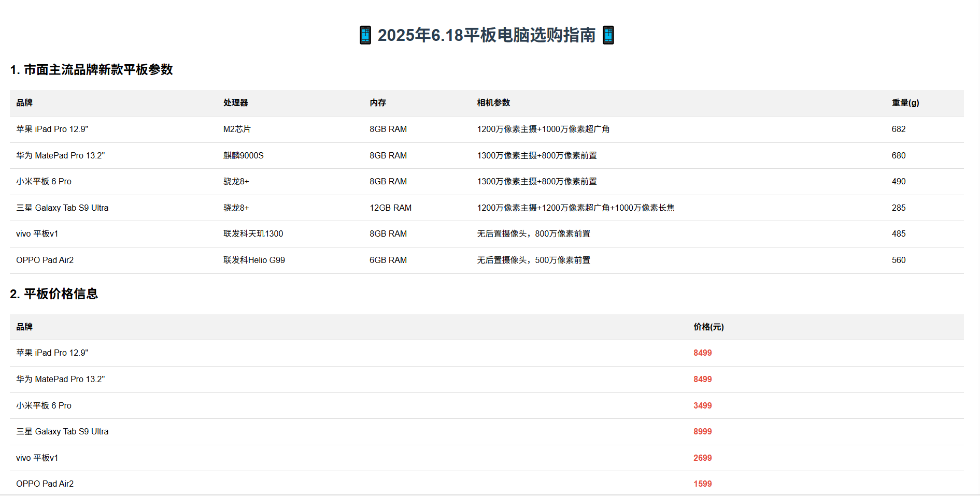The width and height of the screenshot is (980, 496).
Task: Click OPPO Pad Air2 in the price table
Action: (x=45, y=484)
